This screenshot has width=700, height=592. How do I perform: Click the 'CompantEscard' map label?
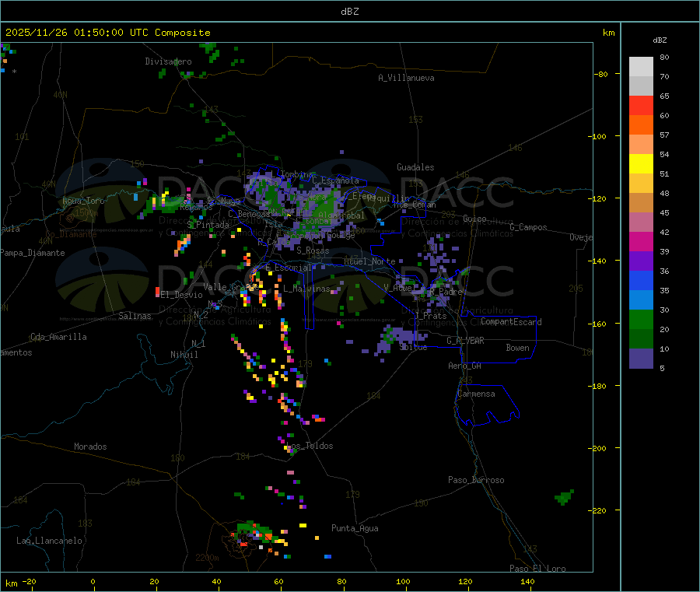click(x=511, y=322)
